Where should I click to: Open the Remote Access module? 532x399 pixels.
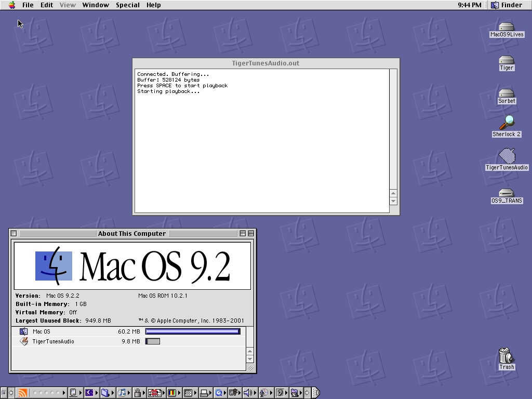[x=235, y=393]
